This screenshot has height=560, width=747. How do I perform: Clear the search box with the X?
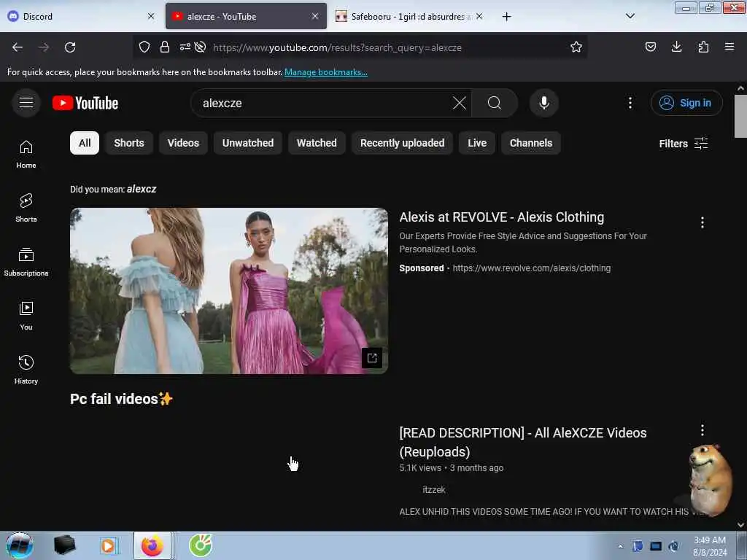(x=460, y=103)
